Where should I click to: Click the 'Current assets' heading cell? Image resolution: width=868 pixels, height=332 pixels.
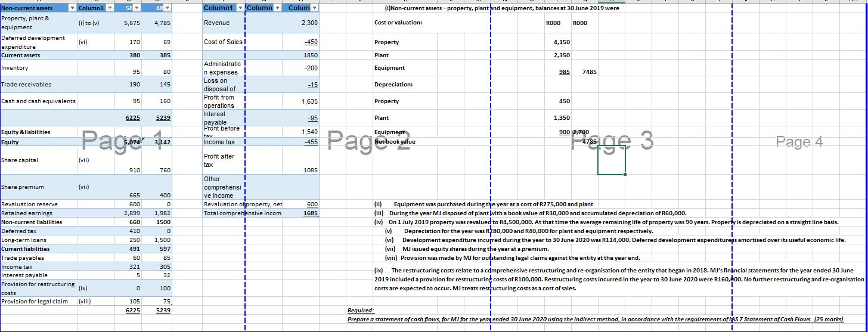coord(39,55)
